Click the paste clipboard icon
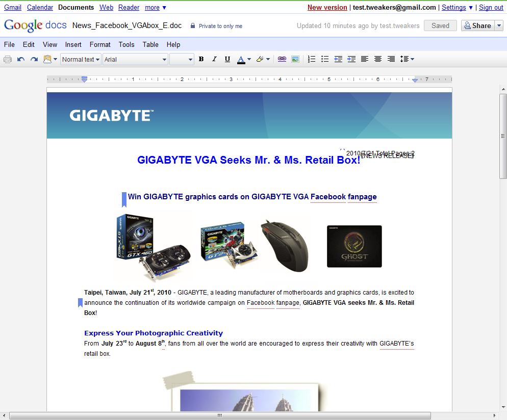507x420 pixels. click(47, 59)
